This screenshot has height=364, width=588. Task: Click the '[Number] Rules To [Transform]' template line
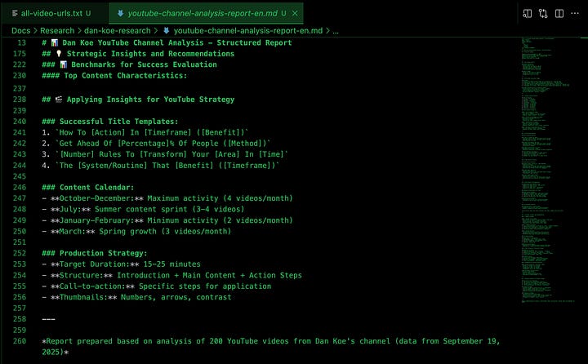pyautogui.click(x=165, y=154)
